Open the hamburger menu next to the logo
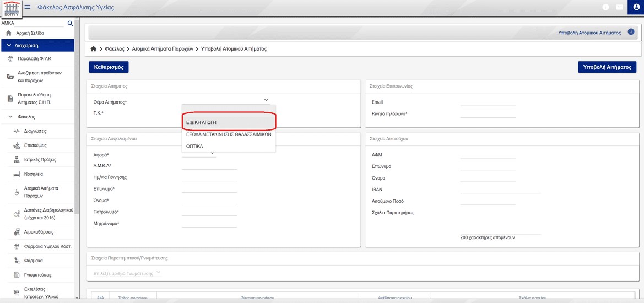 [28, 7]
